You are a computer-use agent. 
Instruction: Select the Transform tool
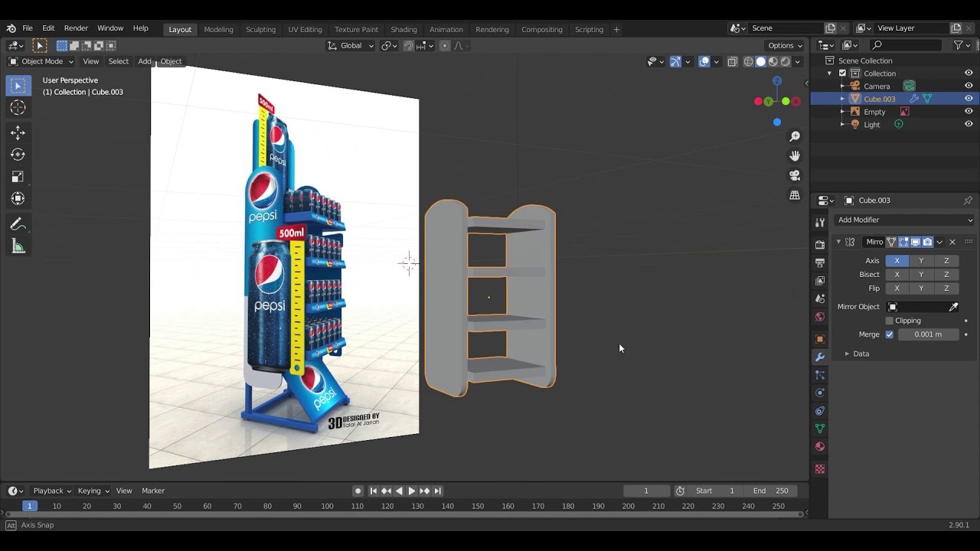pyautogui.click(x=18, y=199)
